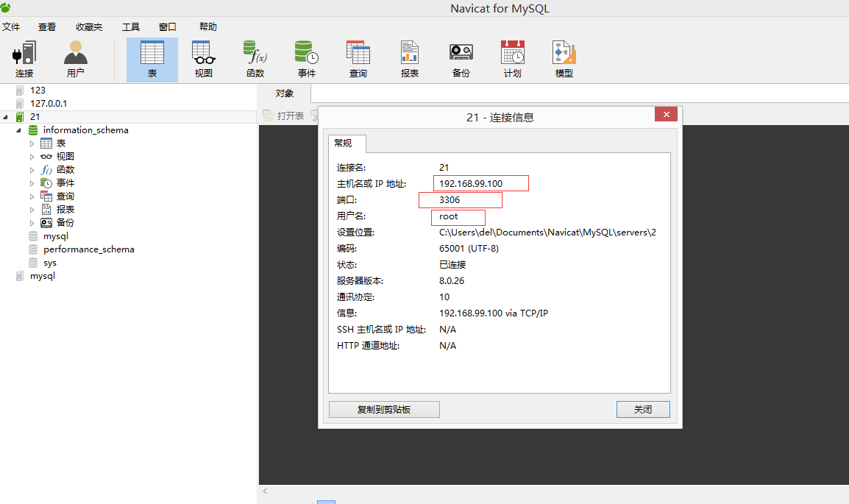Select the 备份 node in the tree
This screenshot has height=504, width=849.
(x=65, y=222)
